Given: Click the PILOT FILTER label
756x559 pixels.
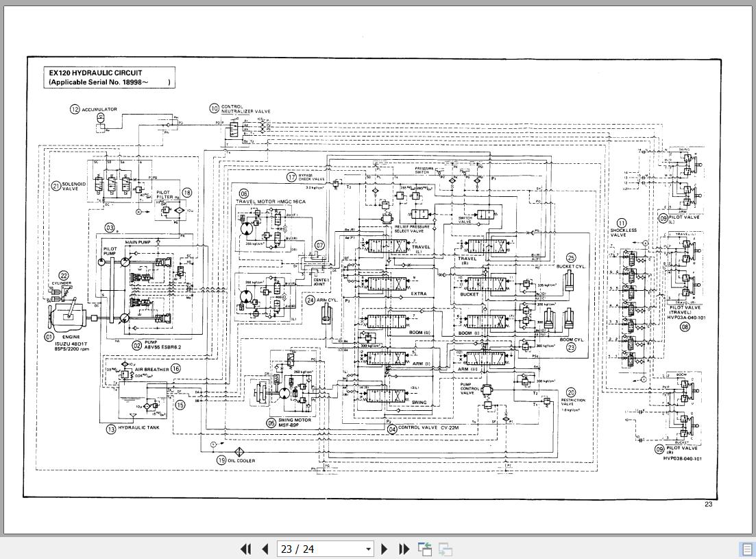Looking at the screenshot, I should 164,194.
